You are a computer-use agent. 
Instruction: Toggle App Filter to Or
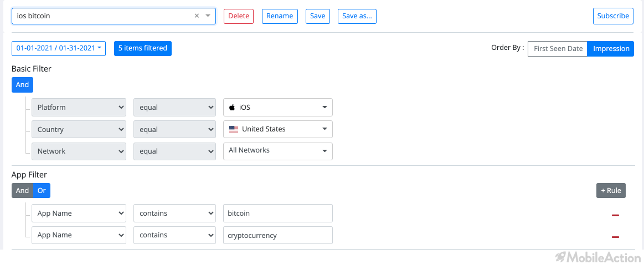42,190
